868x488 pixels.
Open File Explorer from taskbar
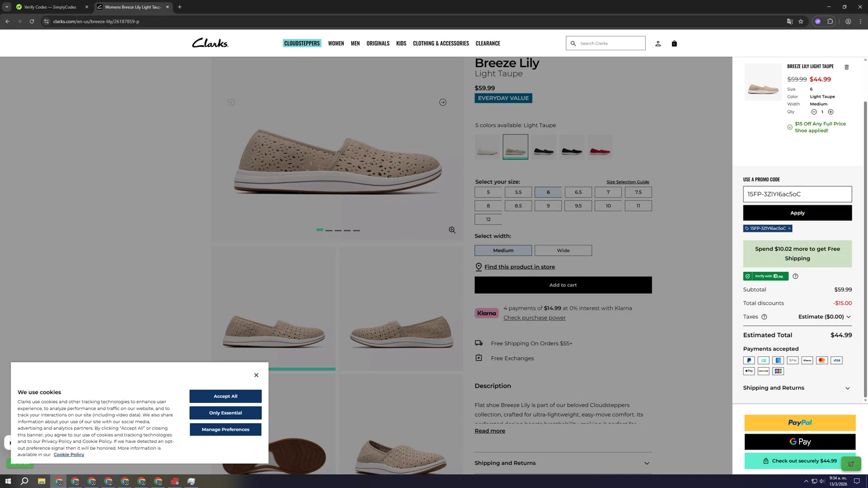tap(42, 481)
